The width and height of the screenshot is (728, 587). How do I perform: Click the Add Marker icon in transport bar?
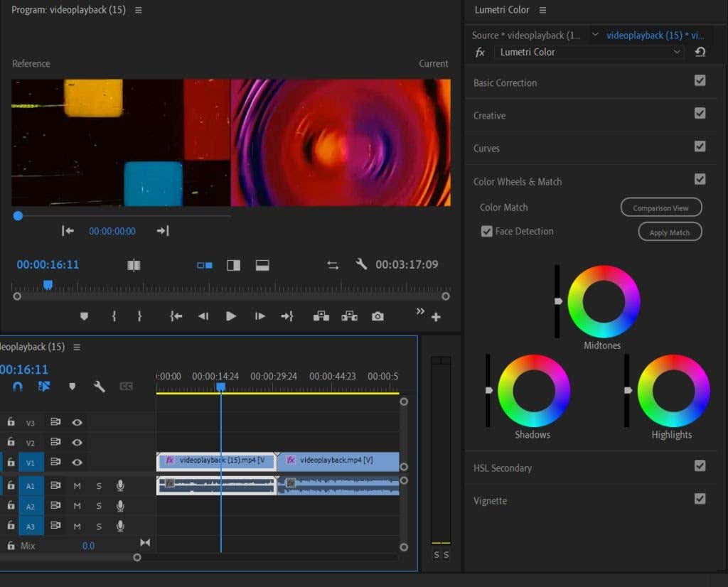84,316
